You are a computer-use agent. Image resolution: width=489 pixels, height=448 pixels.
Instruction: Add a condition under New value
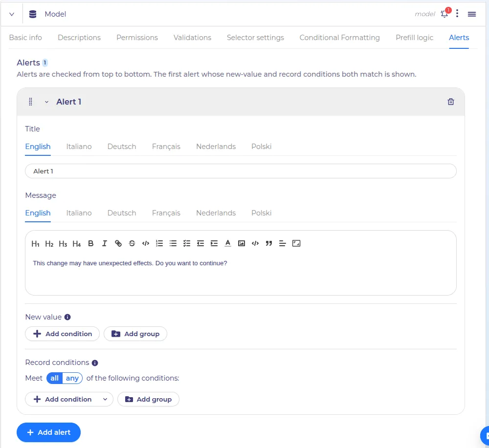click(63, 334)
